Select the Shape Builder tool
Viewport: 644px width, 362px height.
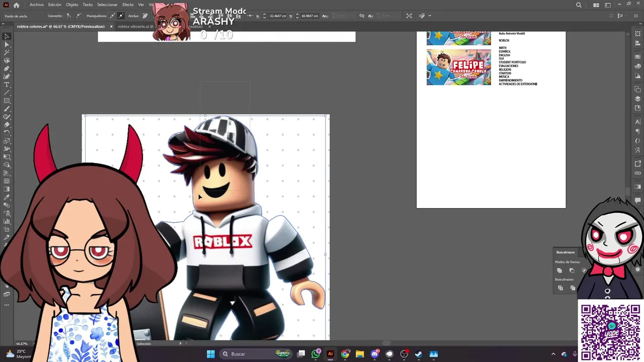click(7, 165)
